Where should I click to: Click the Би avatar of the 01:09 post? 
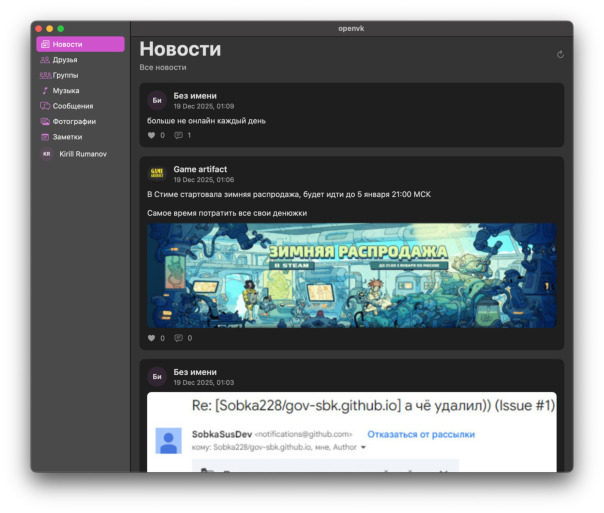[157, 100]
